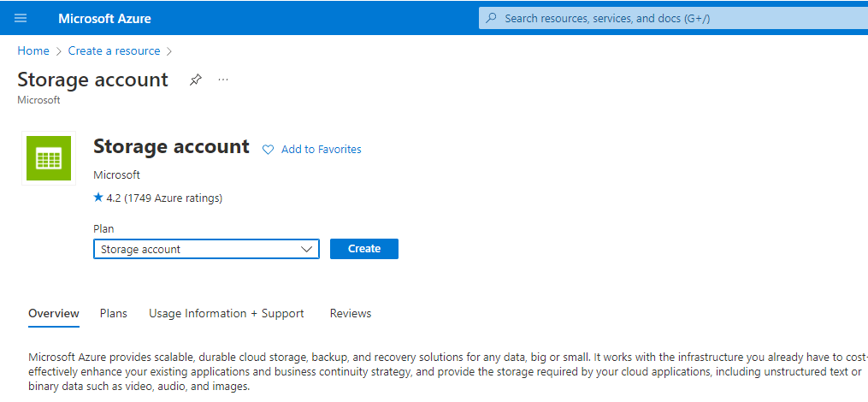Click the page title Storage account

pos(92,80)
